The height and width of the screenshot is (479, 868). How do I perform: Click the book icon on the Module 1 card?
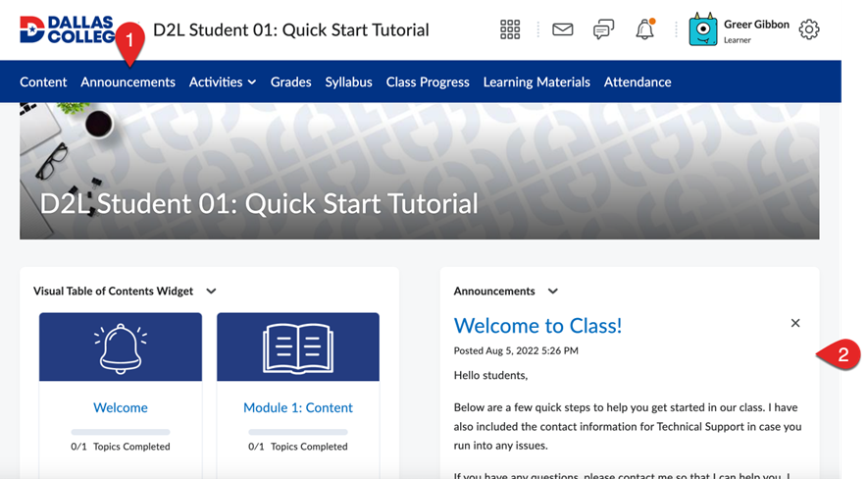[298, 347]
